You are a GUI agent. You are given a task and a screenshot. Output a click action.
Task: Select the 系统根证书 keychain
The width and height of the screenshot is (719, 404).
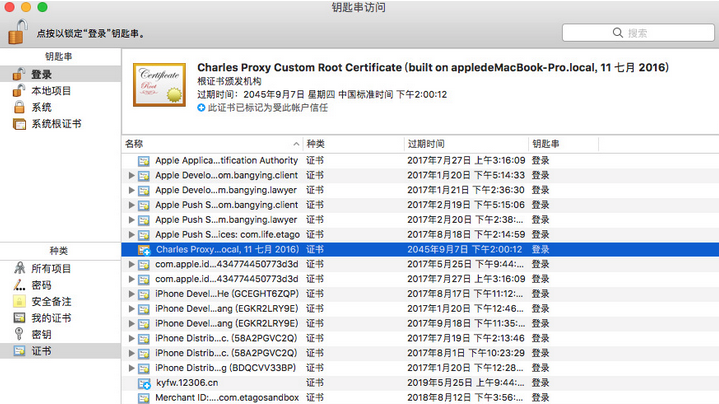coord(61,124)
